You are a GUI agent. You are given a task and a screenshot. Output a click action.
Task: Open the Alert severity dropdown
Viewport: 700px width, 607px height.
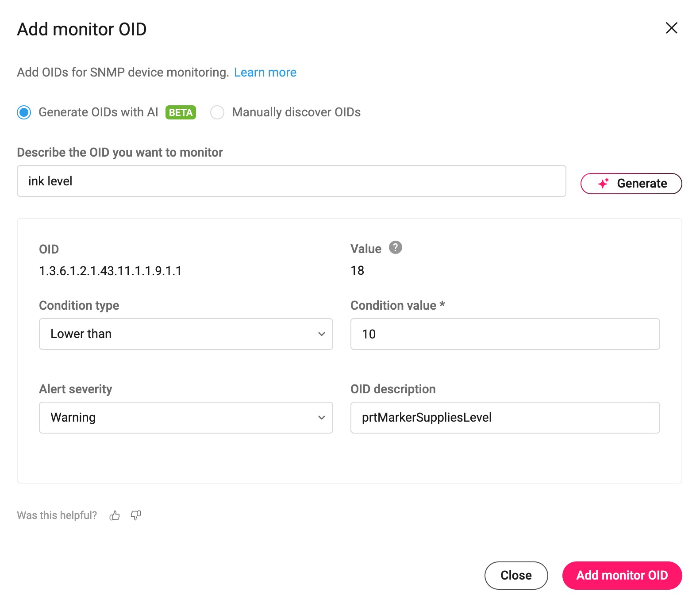click(x=186, y=417)
